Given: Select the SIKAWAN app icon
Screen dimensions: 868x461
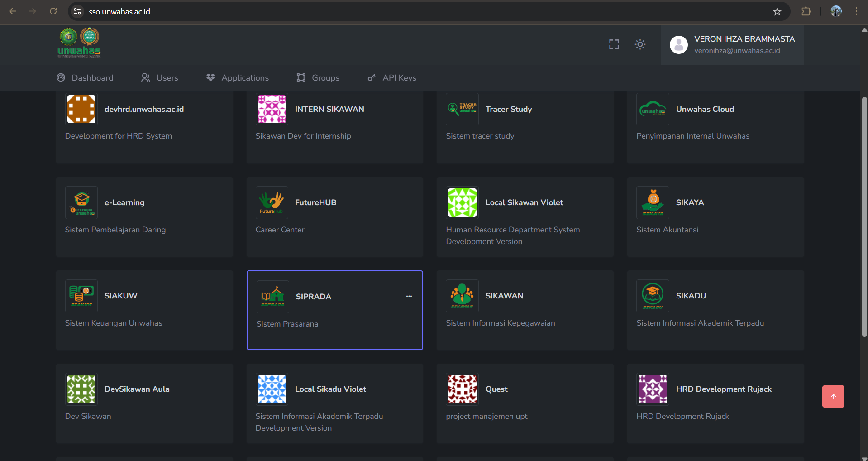Looking at the screenshot, I should tap(462, 296).
